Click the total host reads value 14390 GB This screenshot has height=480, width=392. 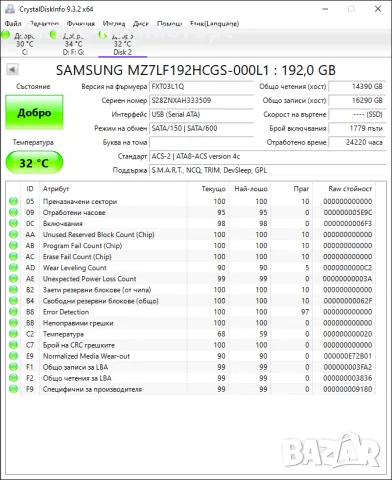click(x=357, y=87)
